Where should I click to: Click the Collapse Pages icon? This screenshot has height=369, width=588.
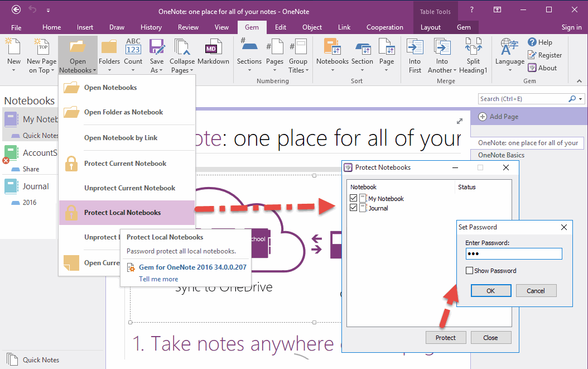pyautogui.click(x=182, y=46)
